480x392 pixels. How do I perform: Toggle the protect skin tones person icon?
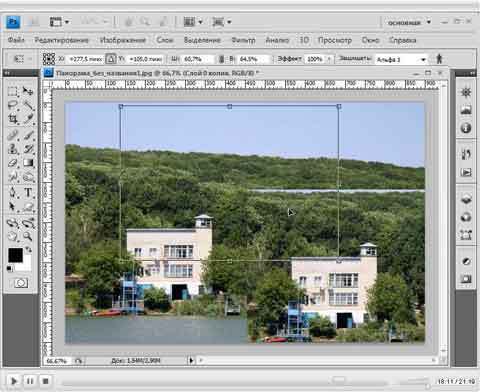point(439,59)
